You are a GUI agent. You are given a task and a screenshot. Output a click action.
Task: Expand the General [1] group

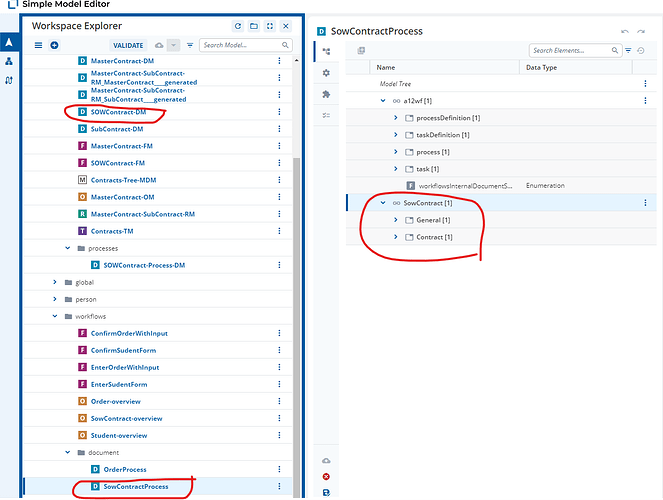[396, 220]
